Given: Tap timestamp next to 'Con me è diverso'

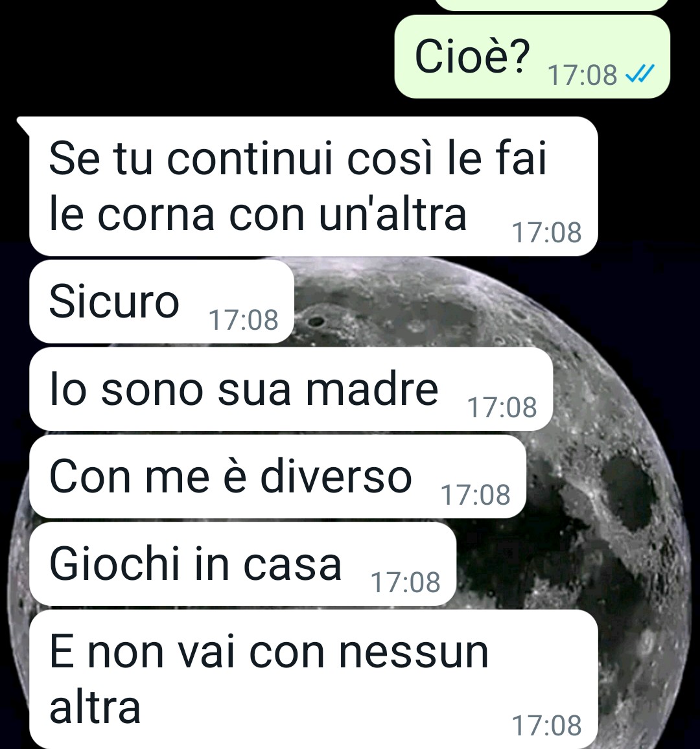Looking at the screenshot, I should (476, 495).
